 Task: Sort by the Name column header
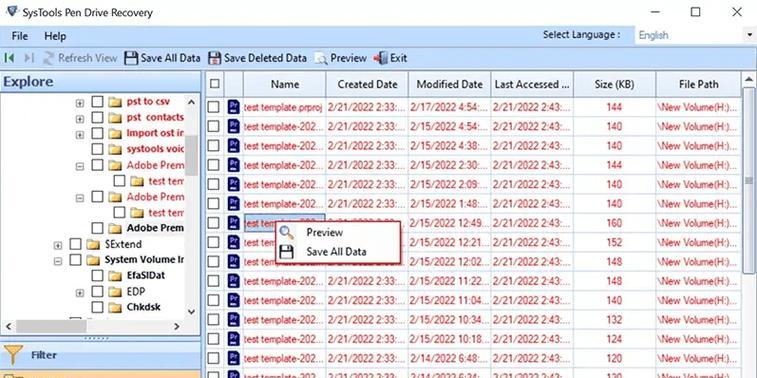pos(285,84)
